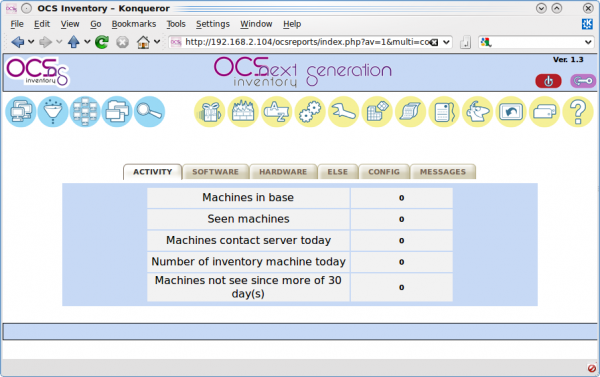Image resolution: width=600 pixels, height=377 pixels.
Task: Open the gift box deployment icon
Action: (209, 112)
